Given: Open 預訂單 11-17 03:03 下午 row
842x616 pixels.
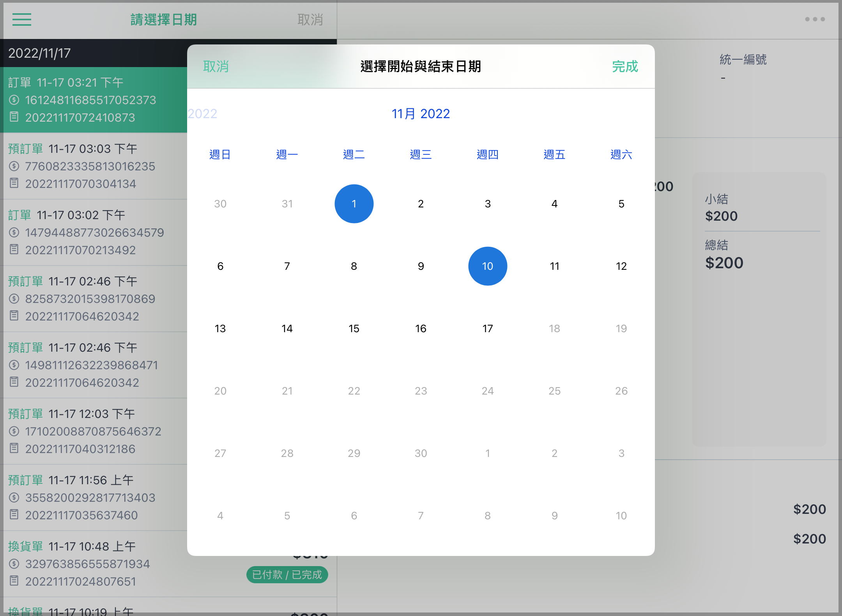Looking at the screenshot, I should pyautogui.click(x=94, y=166).
